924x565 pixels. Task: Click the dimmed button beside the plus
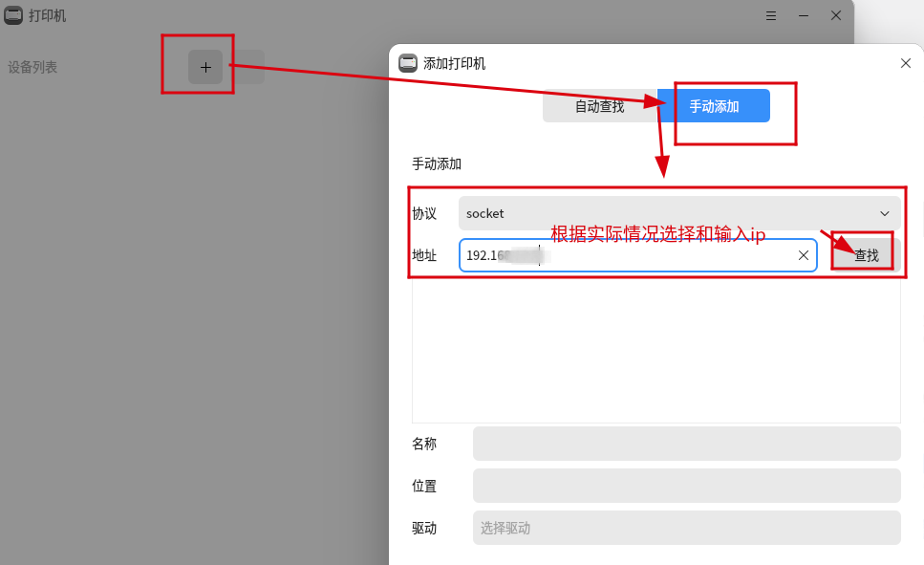250,67
